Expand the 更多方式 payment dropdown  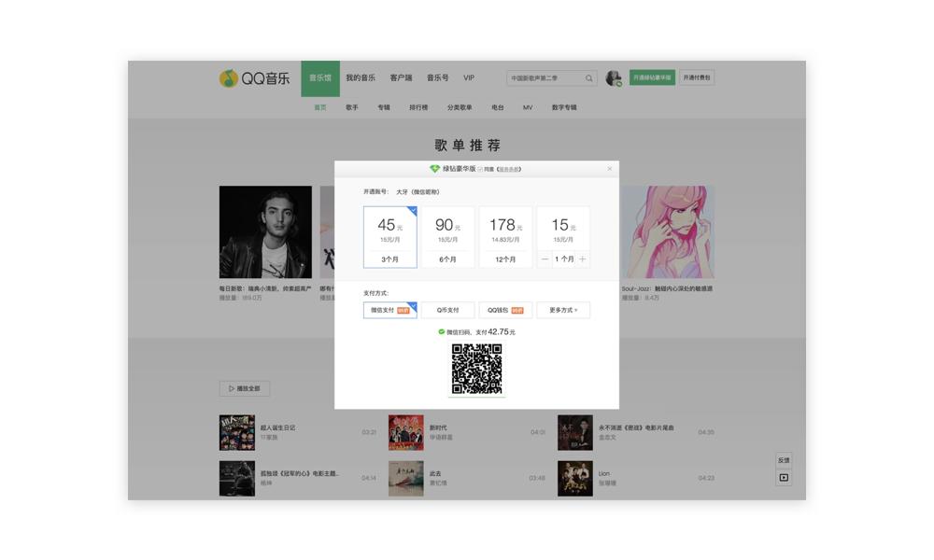pyautogui.click(x=563, y=310)
